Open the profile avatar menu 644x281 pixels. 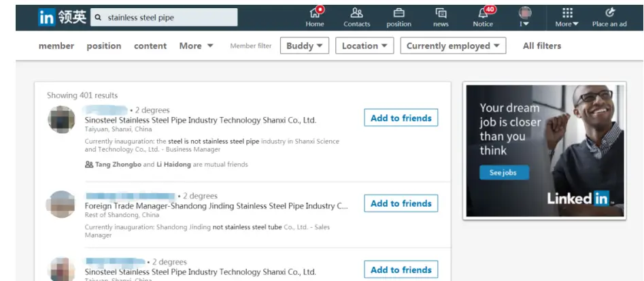pyautogui.click(x=525, y=13)
